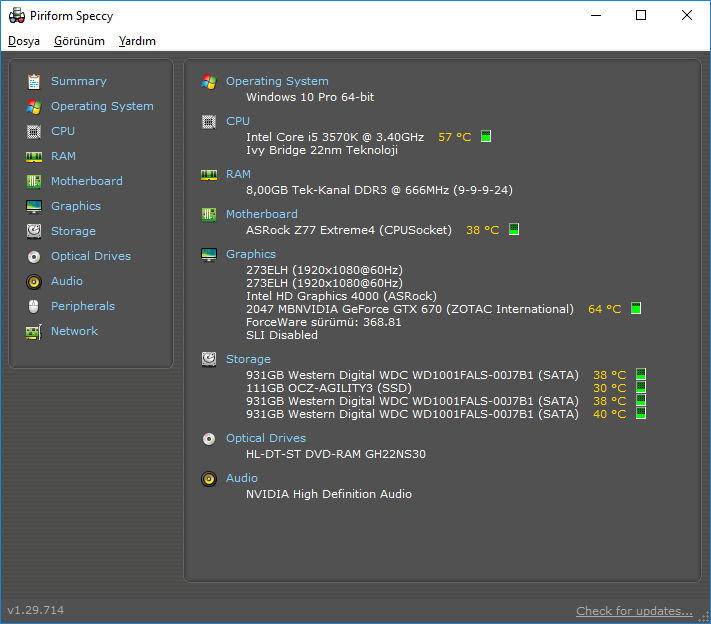Click the Summary clipboard icon in sidebar
The width and height of the screenshot is (711, 624).
tap(34, 82)
